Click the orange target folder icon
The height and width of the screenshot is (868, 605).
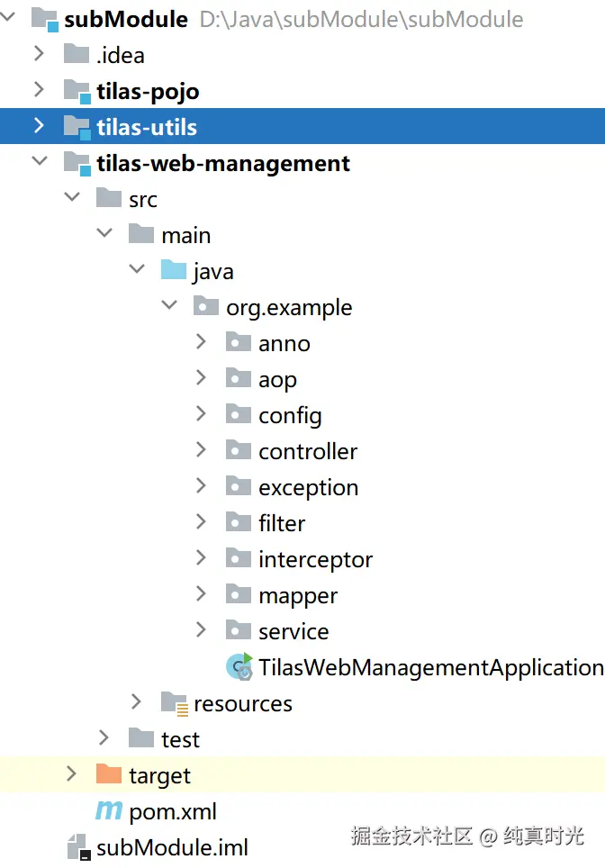(x=109, y=774)
